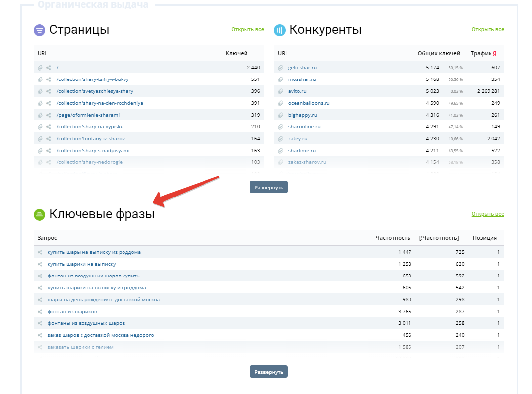
Task: Click paperclip icon beside shary-tsifry-i-bukvy
Action: (x=40, y=79)
